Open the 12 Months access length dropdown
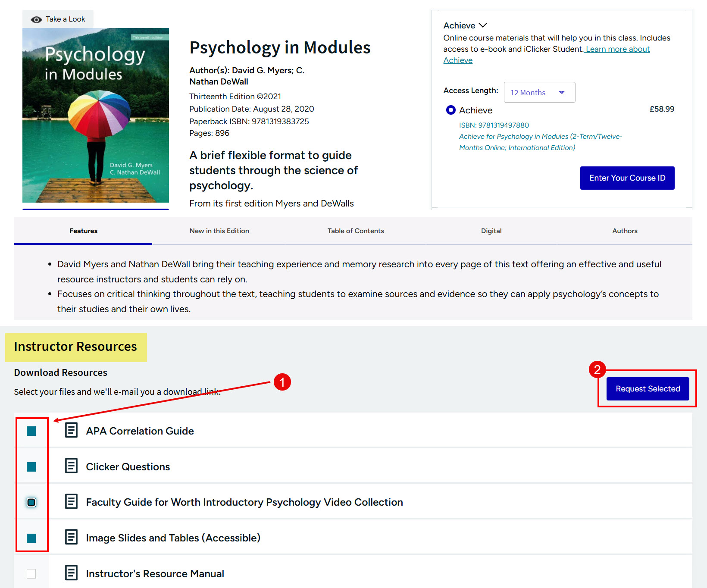The image size is (707, 588). [539, 93]
